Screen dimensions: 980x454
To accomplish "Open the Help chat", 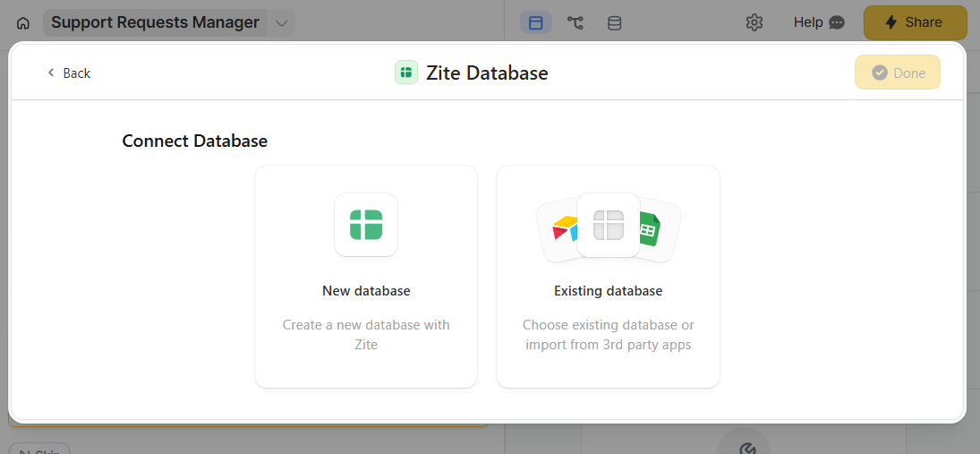I will click(820, 22).
